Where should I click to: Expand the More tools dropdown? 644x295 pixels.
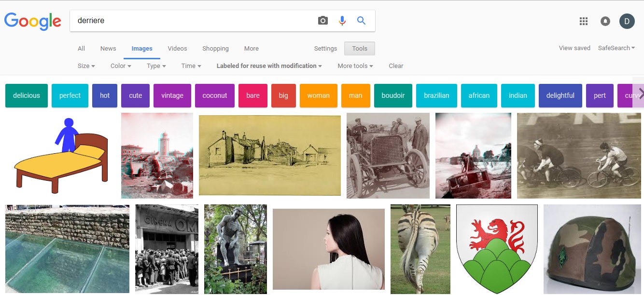[355, 66]
